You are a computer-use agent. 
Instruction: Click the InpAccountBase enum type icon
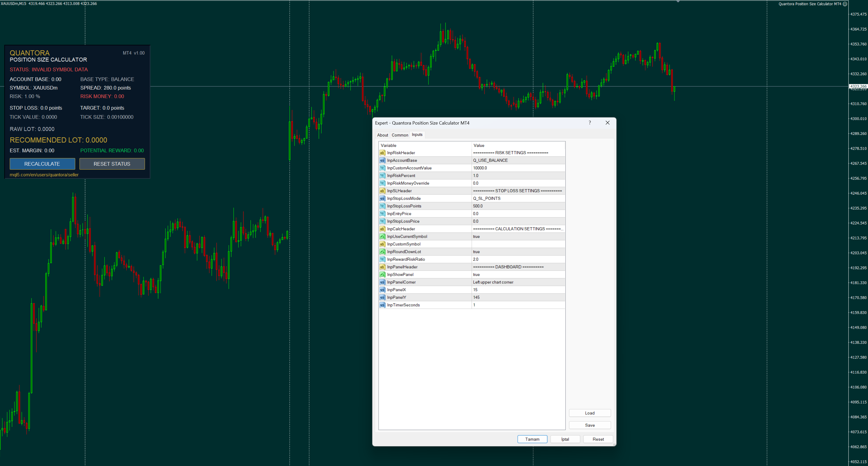(x=382, y=160)
